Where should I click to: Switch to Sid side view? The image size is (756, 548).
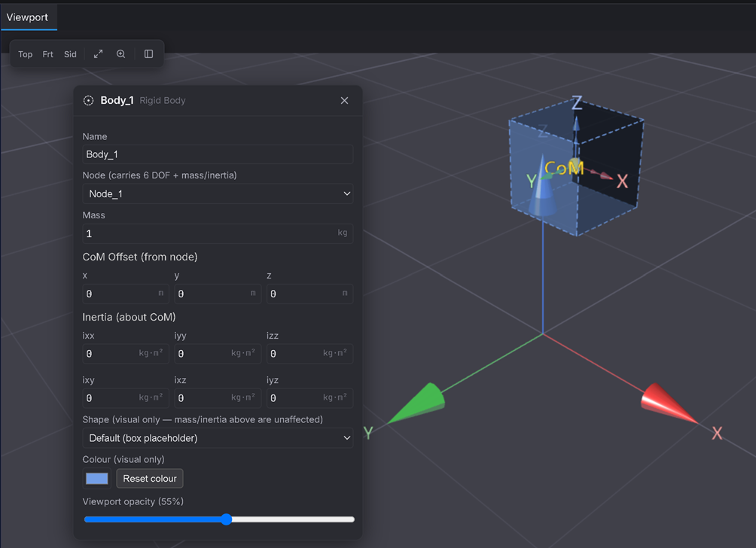(70, 54)
